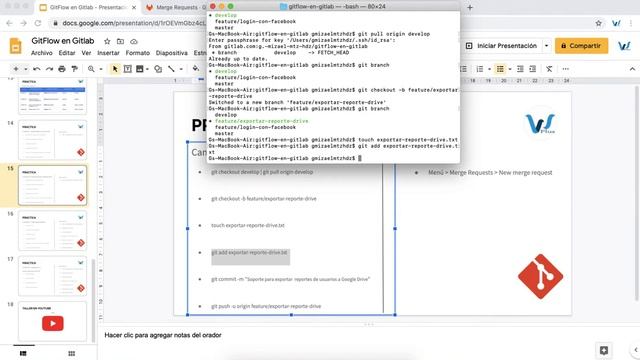
Task: Redo the last action
Action: point(49,69)
